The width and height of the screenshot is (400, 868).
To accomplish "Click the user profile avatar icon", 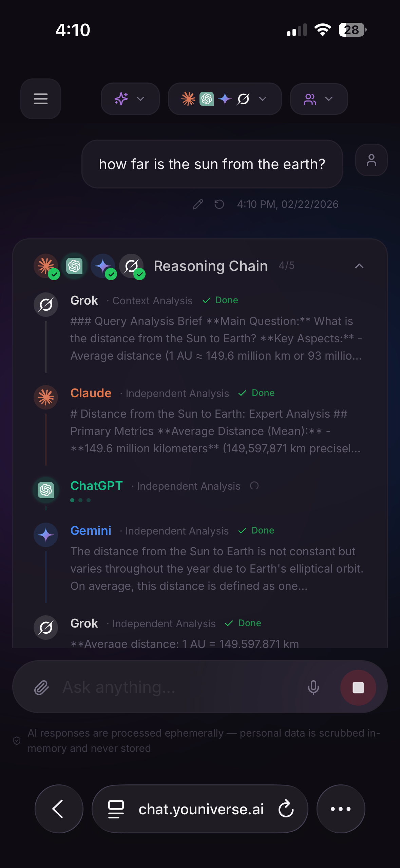I will coord(371,160).
